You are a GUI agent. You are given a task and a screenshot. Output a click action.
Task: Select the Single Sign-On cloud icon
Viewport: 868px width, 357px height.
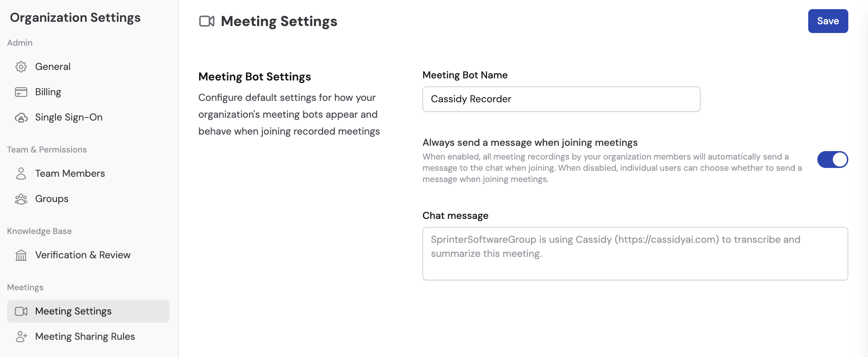point(21,117)
